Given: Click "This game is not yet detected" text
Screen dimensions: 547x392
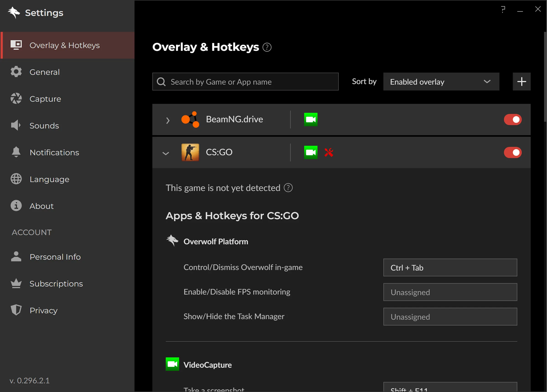Looking at the screenshot, I should point(223,188).
